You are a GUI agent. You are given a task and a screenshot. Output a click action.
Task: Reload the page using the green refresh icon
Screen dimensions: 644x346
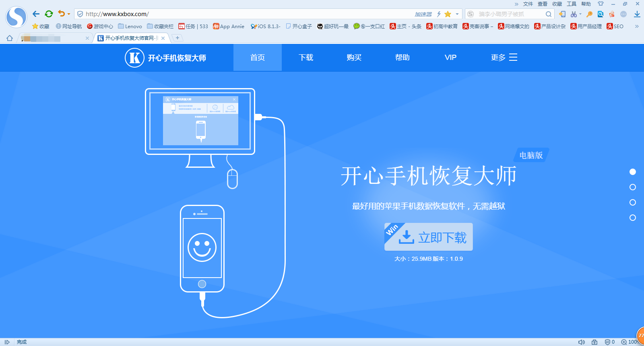49,14
